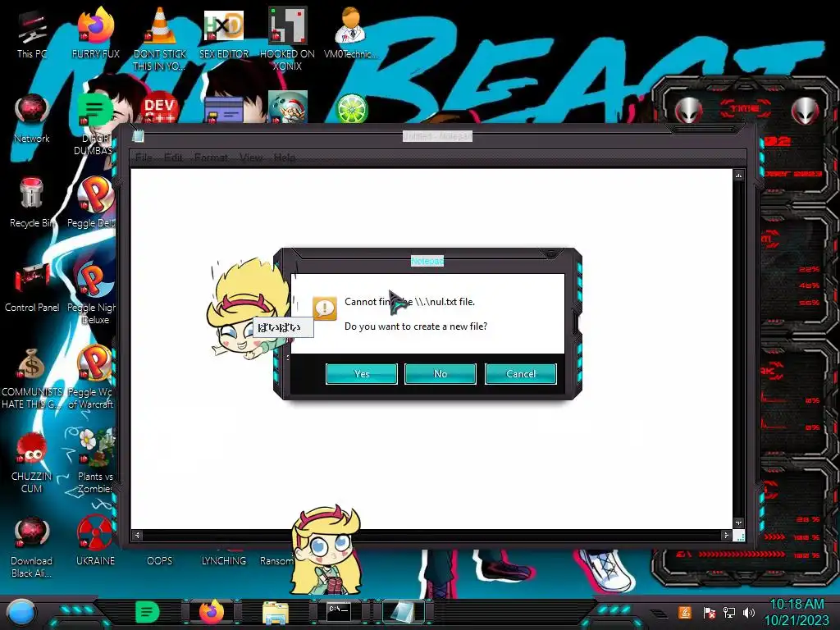
Task: Open the green Spotify-like taskbar icon
Action: (x=148, y=612)
